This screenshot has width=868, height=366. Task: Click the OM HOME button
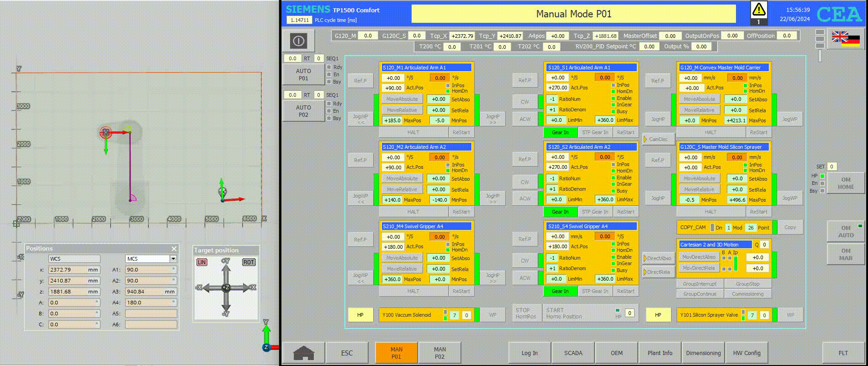tap(846, 183)
